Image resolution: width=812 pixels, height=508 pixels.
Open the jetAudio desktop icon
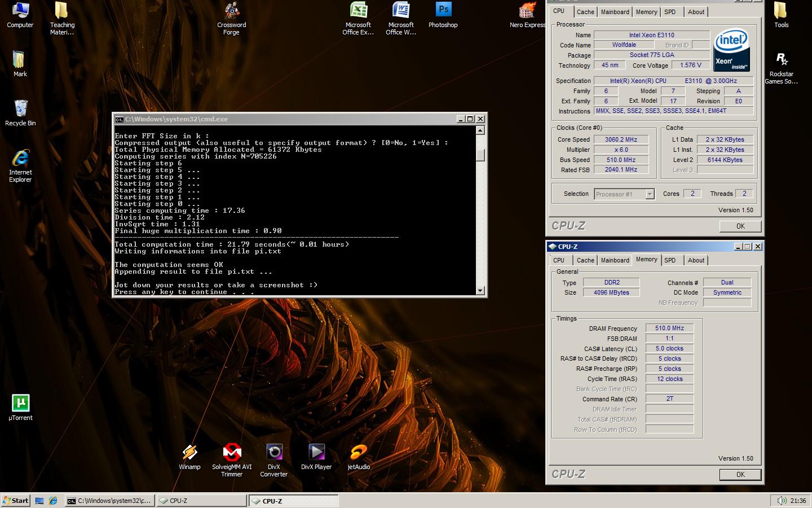tap(359, 457)
